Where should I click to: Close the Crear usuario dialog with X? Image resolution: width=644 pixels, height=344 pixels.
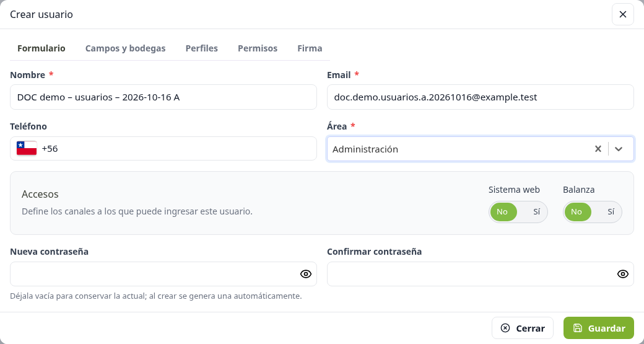tap(623, 14)
